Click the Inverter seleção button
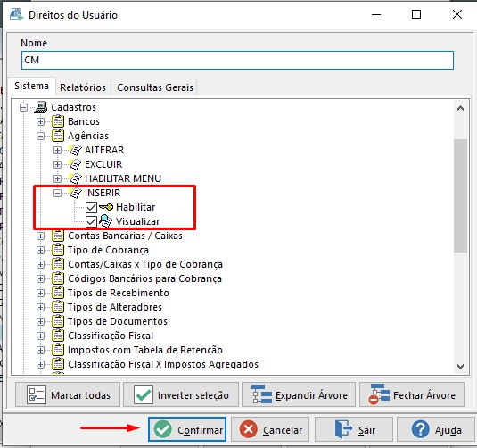Viewport: 477px width, 448px height. 181,395
